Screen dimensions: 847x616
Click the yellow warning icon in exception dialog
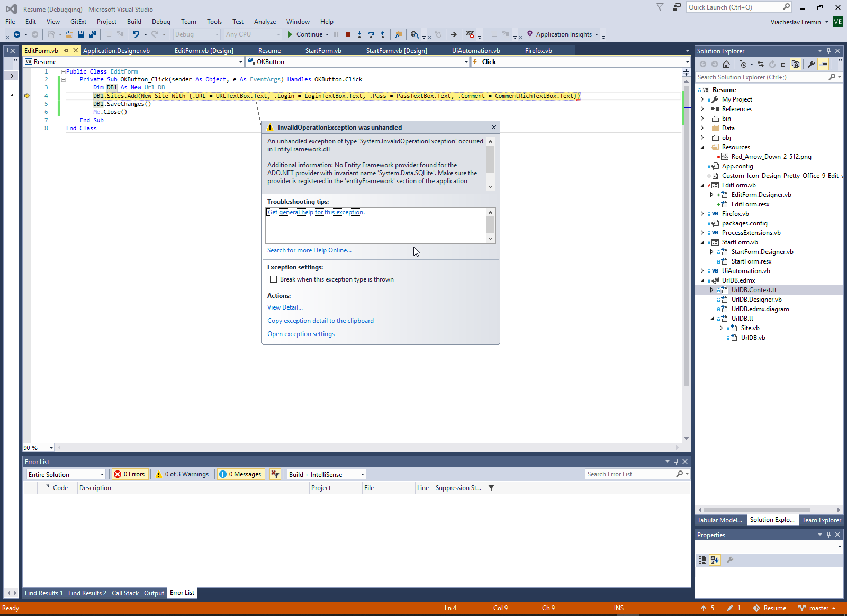coord(270,128)
